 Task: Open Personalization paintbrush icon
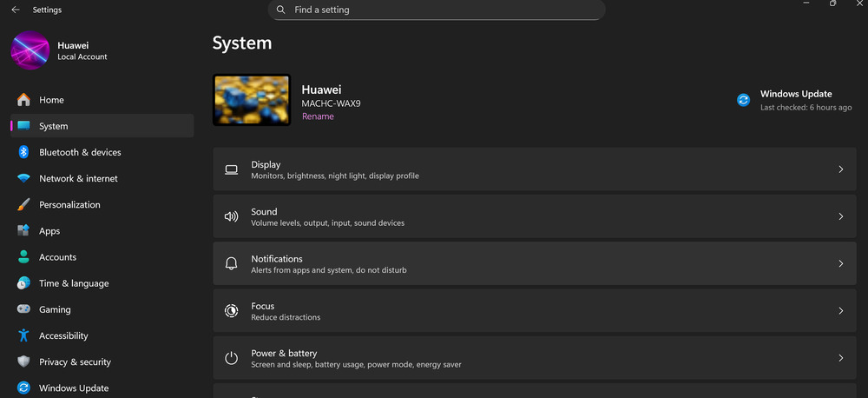coord(23,204)
